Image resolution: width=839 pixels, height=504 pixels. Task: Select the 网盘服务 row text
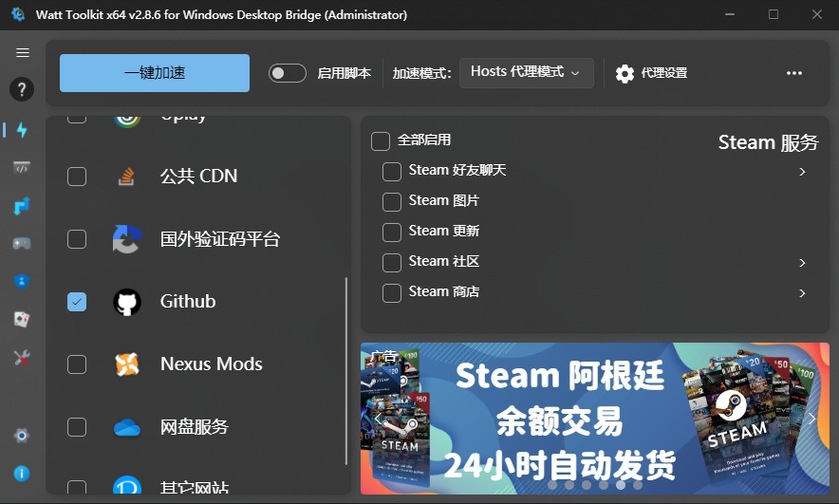tap(195, 427)
